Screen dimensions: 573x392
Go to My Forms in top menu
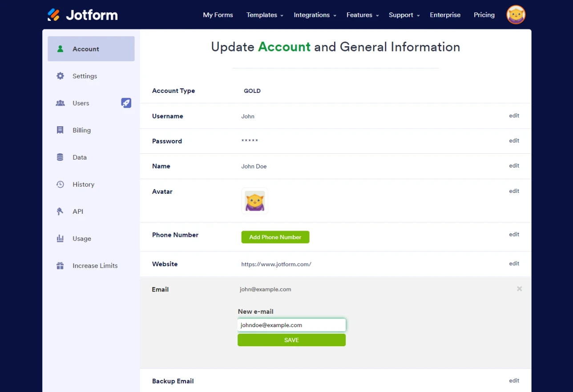(218, 15)
